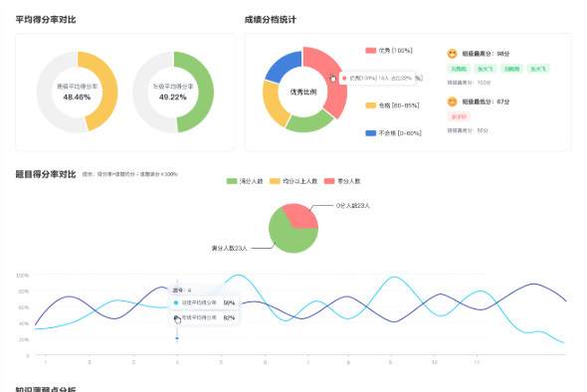Toggle the yellow 均分以上人数 legend entry
The image size is (587, 392).
tap(293, 181)
